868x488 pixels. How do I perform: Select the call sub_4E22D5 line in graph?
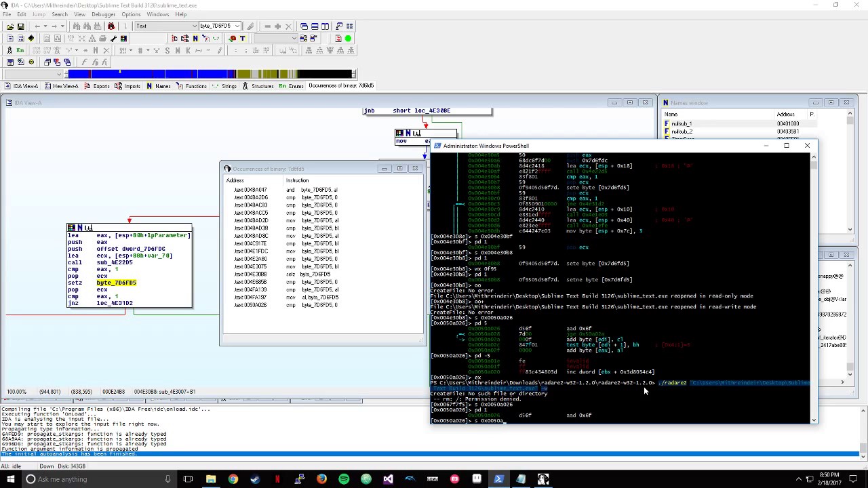(100, 262)
